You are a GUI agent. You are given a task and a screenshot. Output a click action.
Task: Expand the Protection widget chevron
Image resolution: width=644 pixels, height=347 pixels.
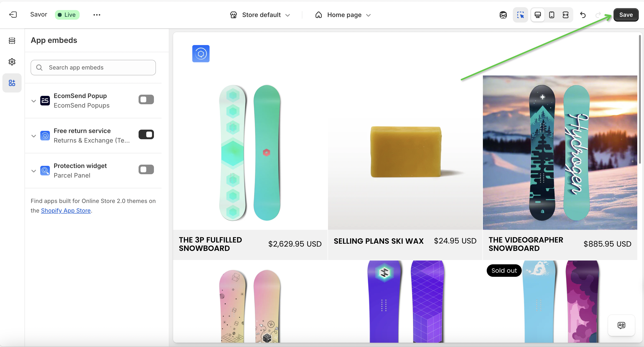34,171
